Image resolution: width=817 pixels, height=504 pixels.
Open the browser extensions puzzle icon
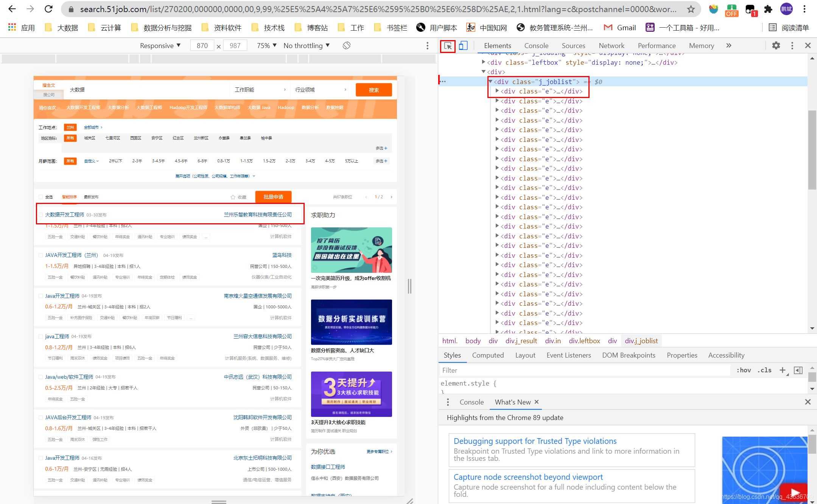(768, 9)
